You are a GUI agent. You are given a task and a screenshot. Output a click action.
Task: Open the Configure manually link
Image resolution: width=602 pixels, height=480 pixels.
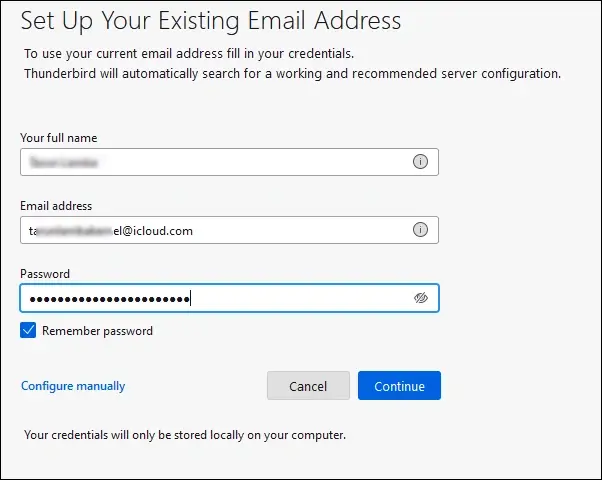pos(73,386)
